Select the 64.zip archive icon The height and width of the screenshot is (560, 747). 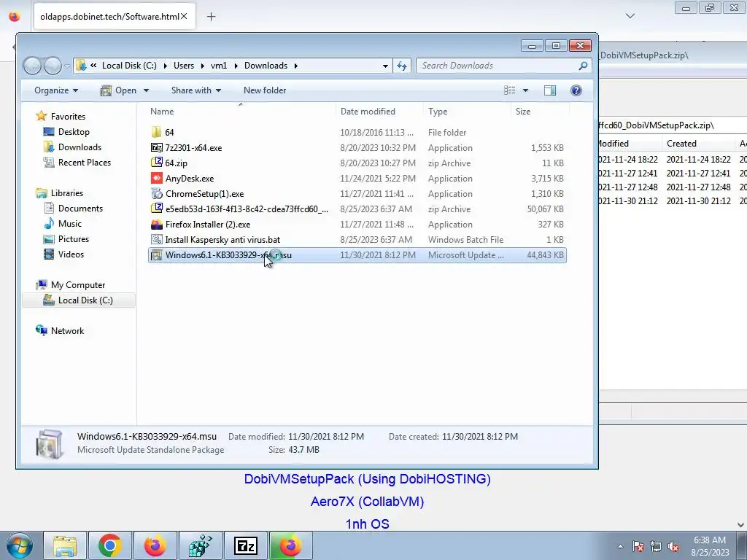pyautogui.click(x=156, y=163)
